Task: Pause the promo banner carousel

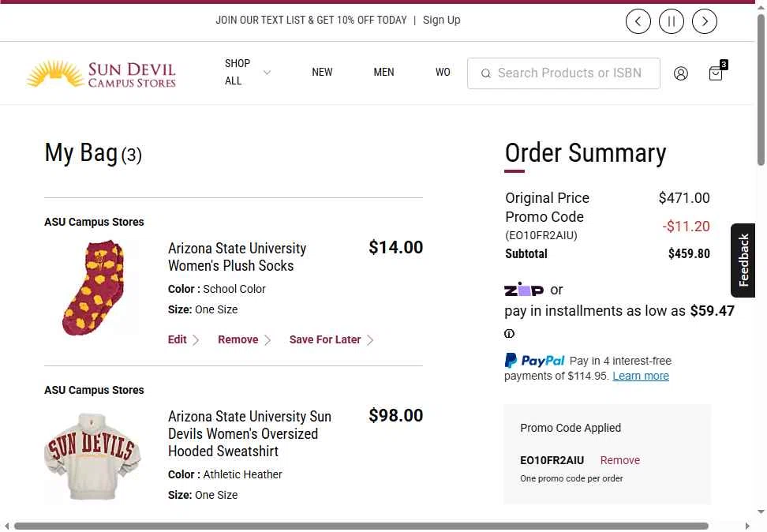Action: tap(671, 21)
